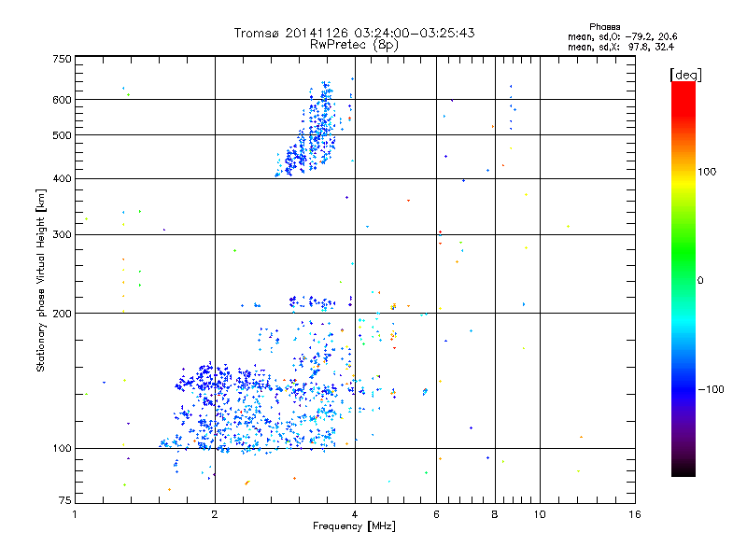The width and height of the screenshot is (747, 560).
Task: Click the x-axis tick label '6'
Action: click(x=436, y=514)
